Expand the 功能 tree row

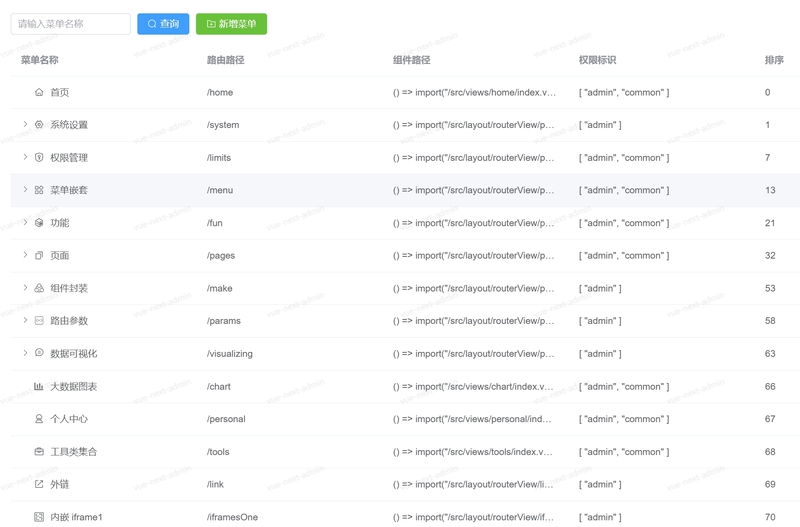click(25, 222)
